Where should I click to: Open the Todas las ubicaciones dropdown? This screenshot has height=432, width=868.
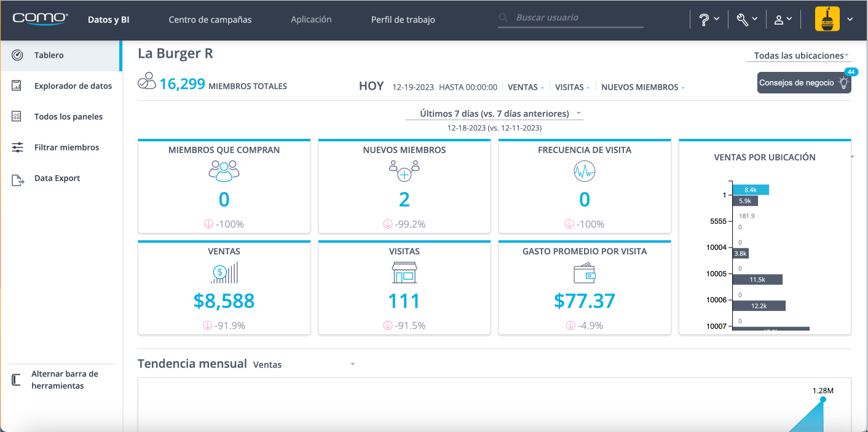[x=799, y=55]
